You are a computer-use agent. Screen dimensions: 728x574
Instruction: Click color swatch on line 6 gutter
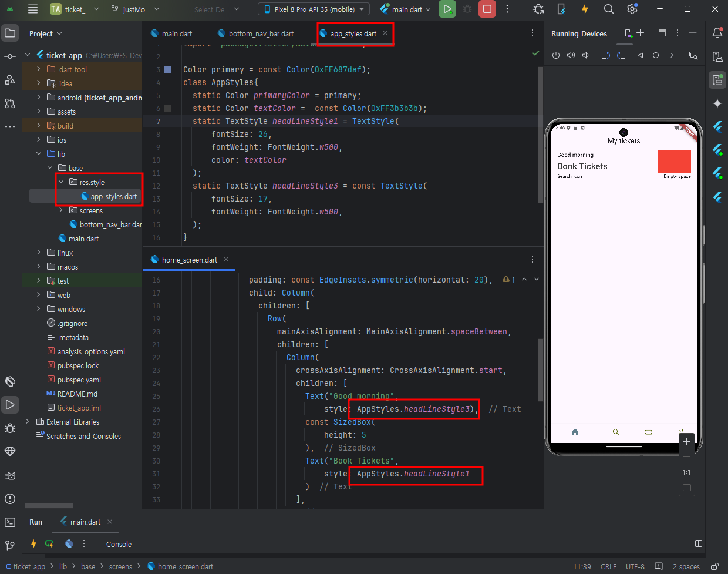click(167, 108)
